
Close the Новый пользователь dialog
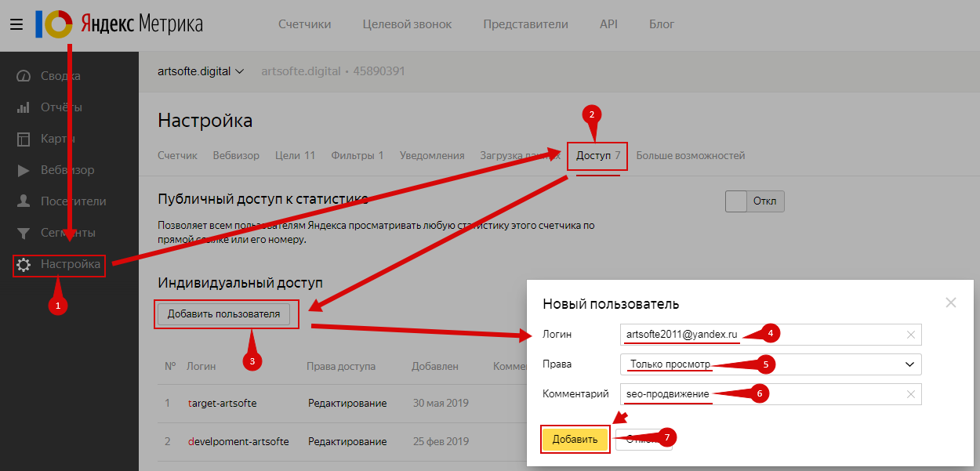click(951, 303)
